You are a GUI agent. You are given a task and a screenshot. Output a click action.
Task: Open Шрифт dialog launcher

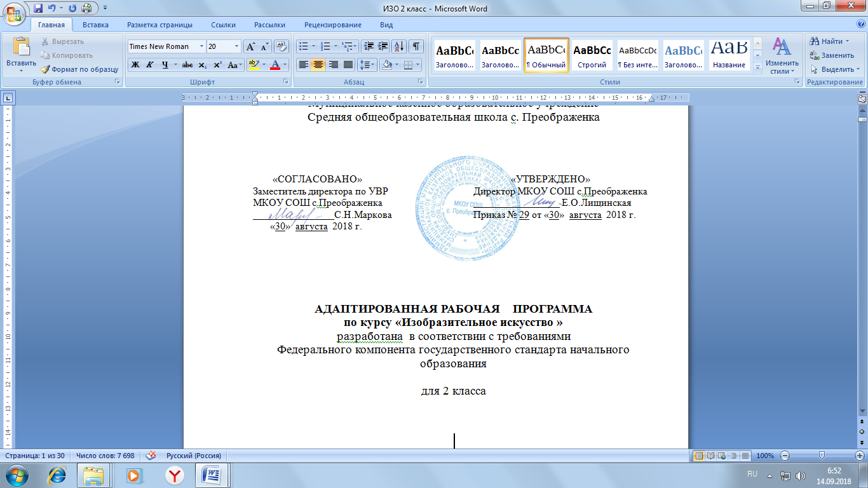click(286, 82)
